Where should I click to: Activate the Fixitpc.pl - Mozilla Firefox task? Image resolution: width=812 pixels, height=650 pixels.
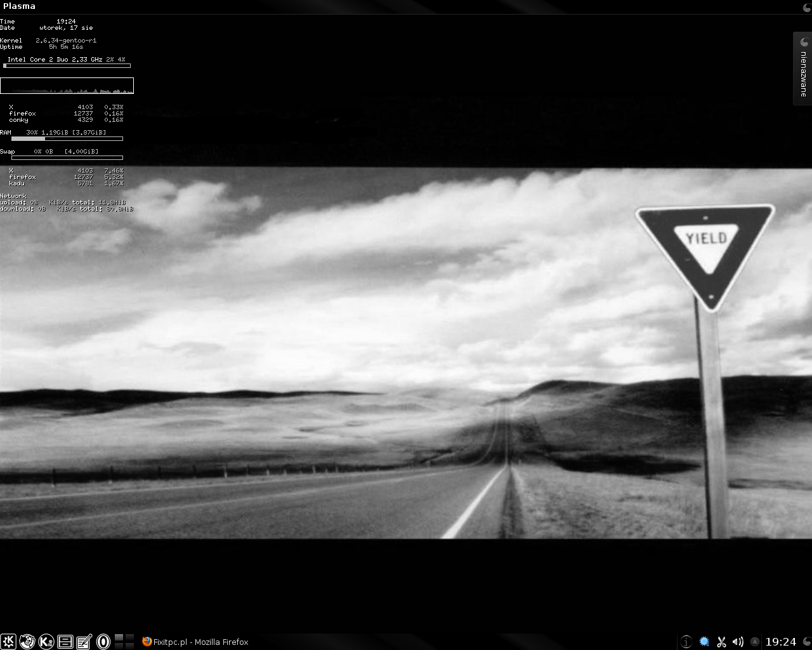pyautogui.click(x=195, y=642)
